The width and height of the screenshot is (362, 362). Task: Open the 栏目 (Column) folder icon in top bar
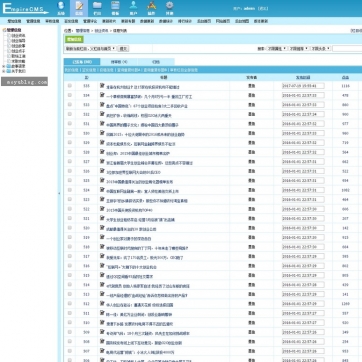click(x=97, y=8)
